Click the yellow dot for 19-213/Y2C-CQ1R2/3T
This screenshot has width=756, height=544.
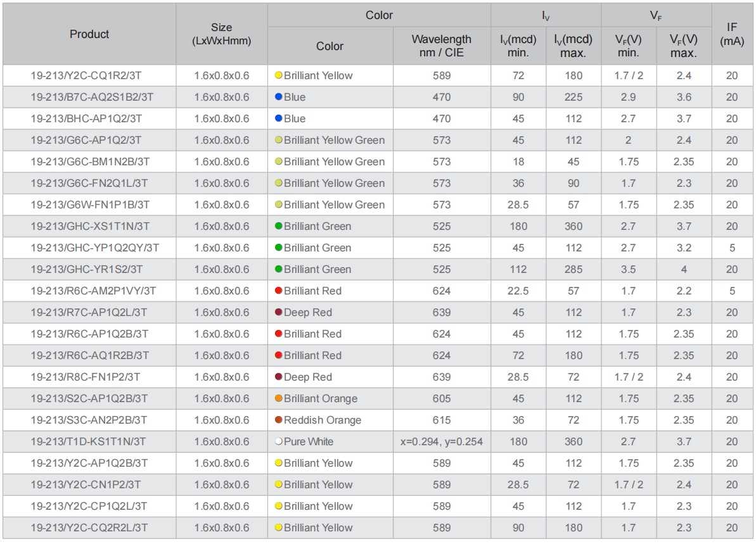point(278,75)
